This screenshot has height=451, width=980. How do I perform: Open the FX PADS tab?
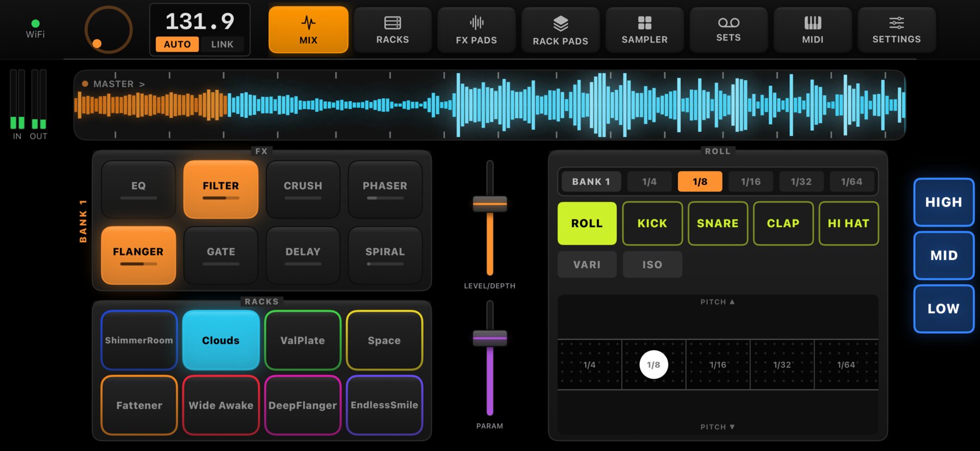click(476, 30)
